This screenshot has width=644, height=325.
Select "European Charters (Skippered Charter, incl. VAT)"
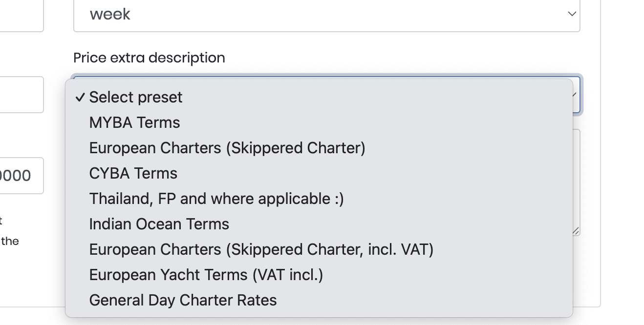click(261, 249)
